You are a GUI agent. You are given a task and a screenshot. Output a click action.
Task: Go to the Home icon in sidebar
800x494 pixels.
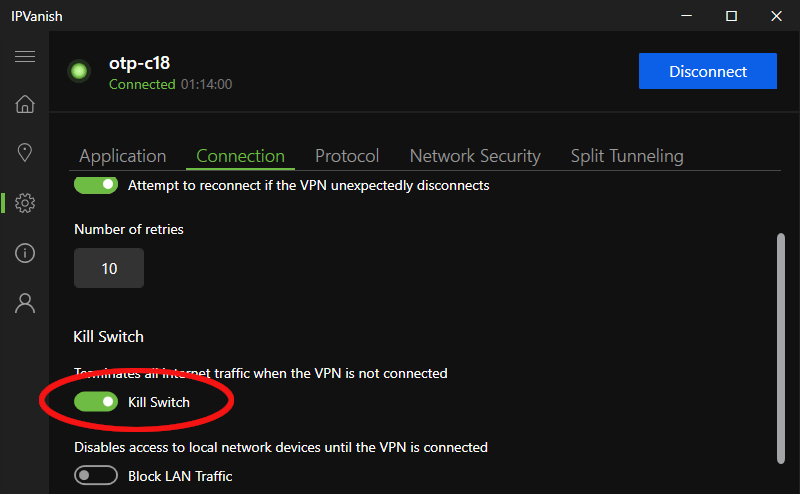25,104
